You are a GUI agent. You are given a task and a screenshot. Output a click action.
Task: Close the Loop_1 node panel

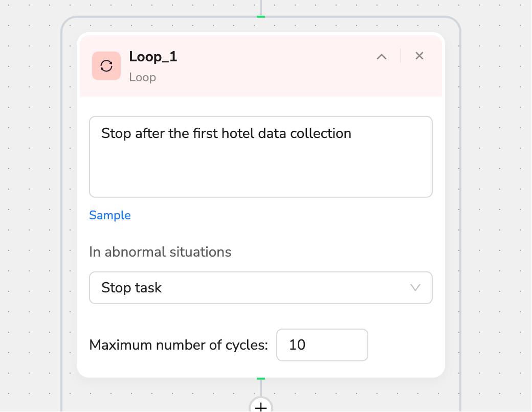tap(419, 56)
